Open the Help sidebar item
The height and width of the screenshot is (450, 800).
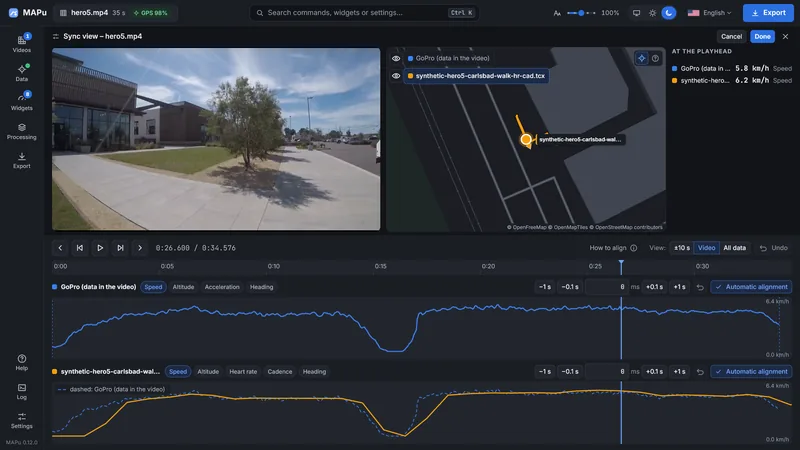coord(21,362)
